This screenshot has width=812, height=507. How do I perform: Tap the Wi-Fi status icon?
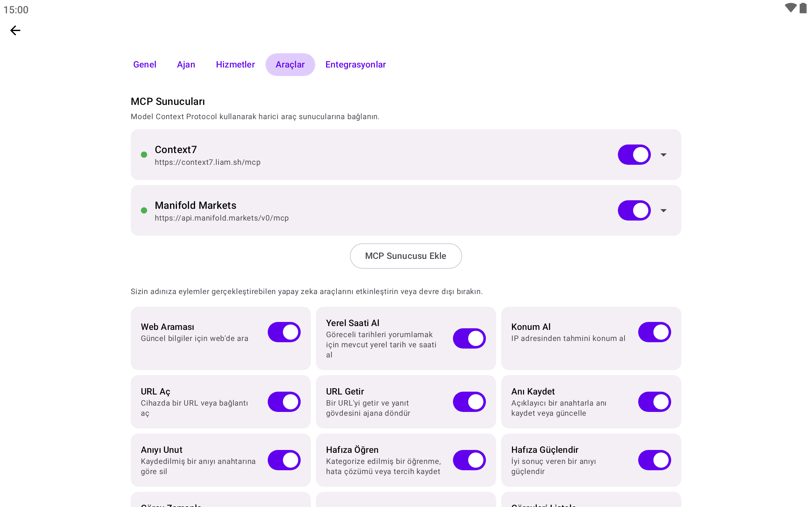click(790, 8)
